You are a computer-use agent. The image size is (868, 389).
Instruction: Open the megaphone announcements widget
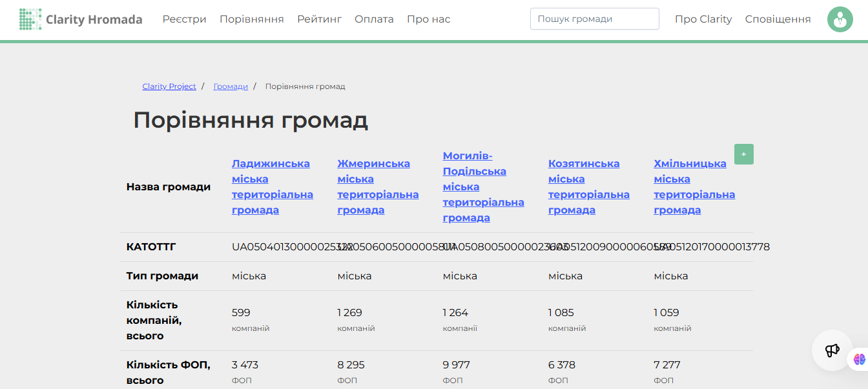coord(832,350)
